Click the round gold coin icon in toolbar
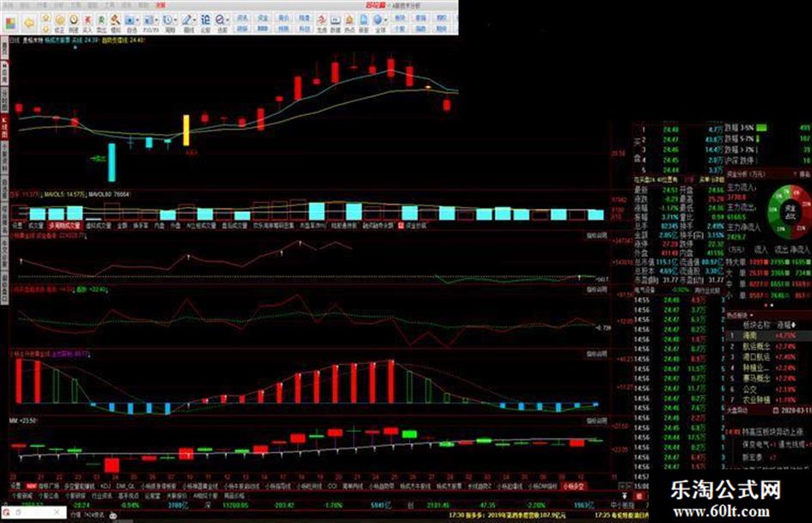This screenshot has height=523, width=812. coord(60,20)
